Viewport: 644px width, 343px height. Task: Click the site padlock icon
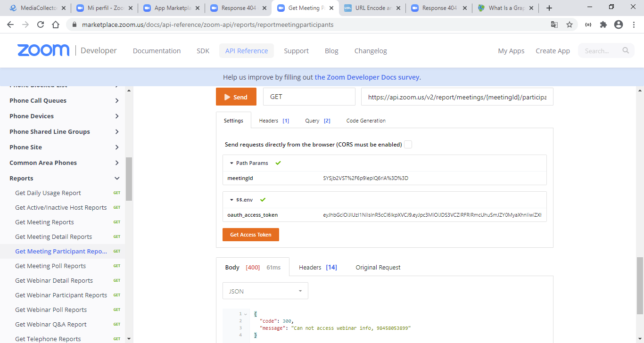tap(74, 24)
